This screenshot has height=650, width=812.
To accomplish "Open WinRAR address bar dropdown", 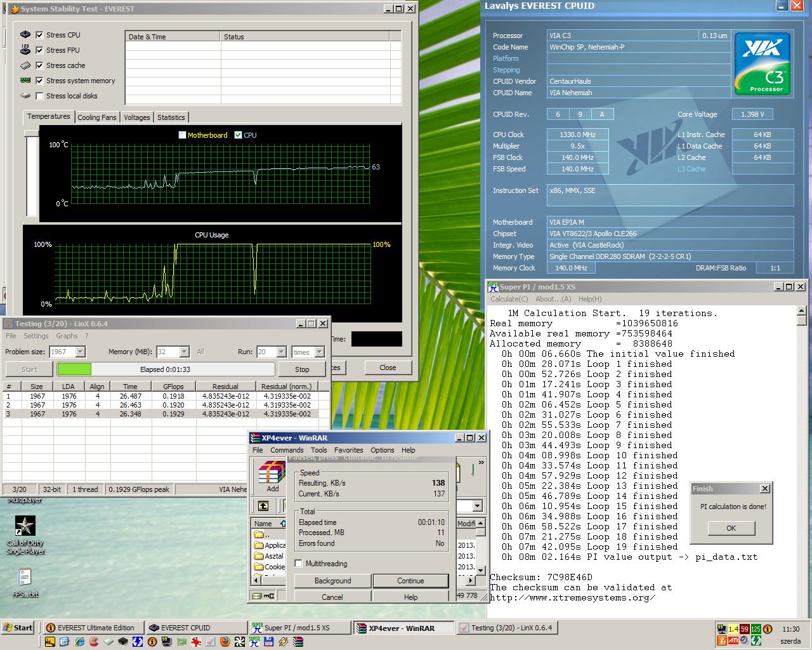I will tap(477, 506).
